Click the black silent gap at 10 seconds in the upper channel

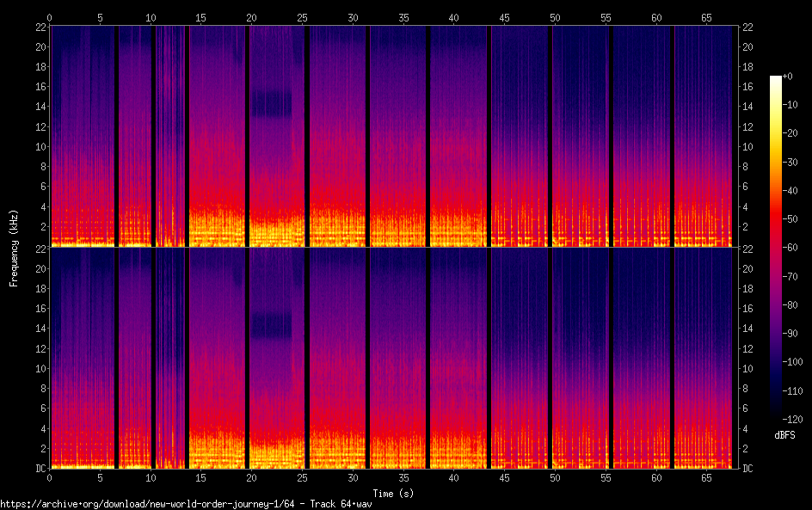(x=153, y=129)
